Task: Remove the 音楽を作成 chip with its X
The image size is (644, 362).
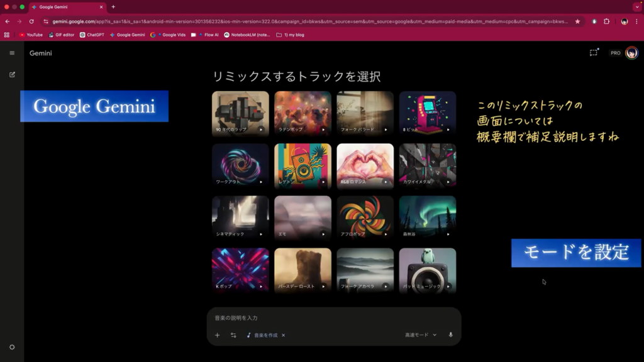Action: tap(284, 335)
